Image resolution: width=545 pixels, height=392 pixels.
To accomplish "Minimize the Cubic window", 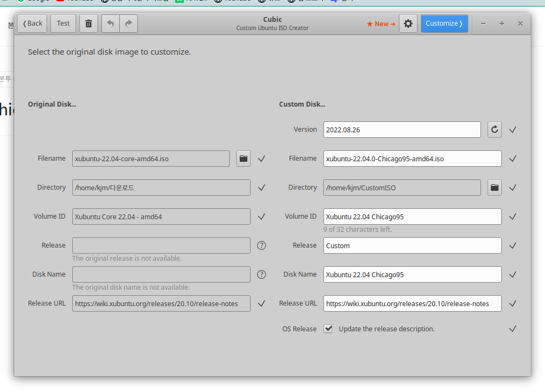I will (483, 24).
